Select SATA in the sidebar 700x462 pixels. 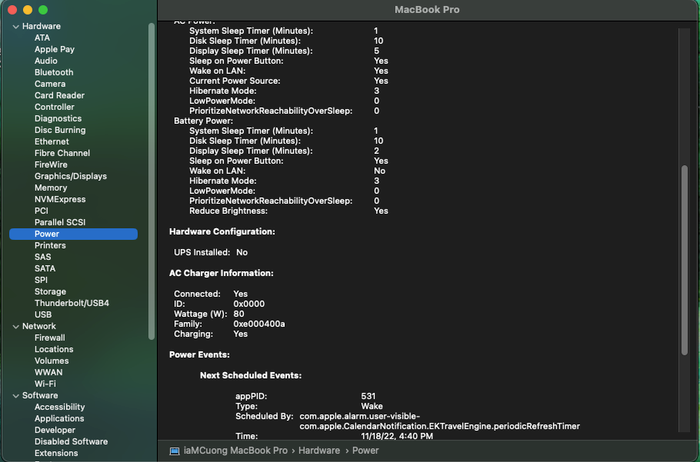[45, 269]
